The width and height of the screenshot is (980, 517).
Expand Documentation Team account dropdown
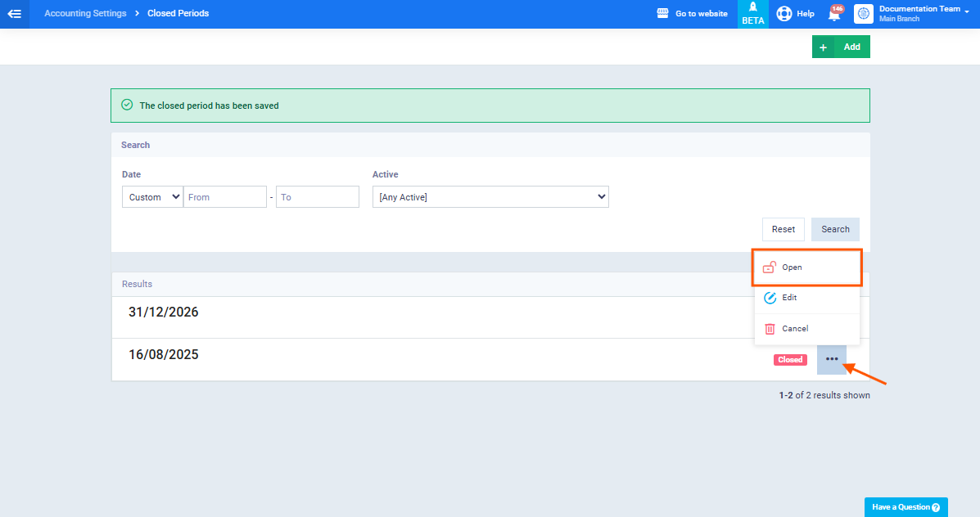pyautogui.click(x=968, y=12)
